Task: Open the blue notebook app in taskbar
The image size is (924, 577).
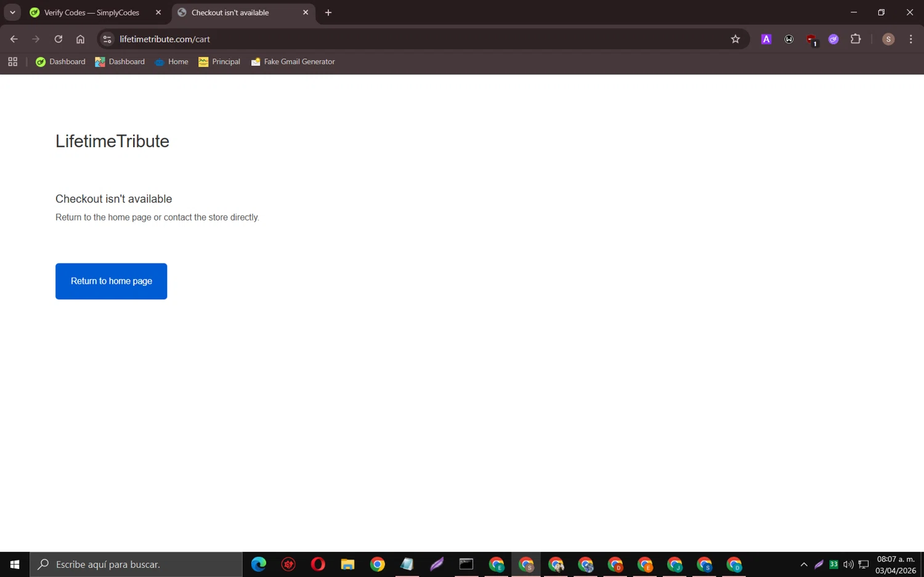Action: point(407,564)
